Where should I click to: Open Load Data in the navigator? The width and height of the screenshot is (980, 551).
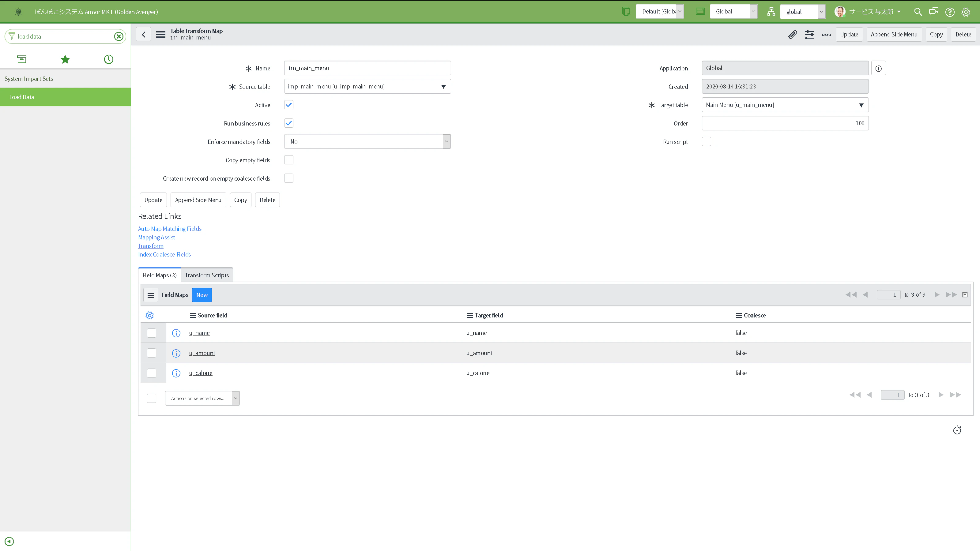66,97
